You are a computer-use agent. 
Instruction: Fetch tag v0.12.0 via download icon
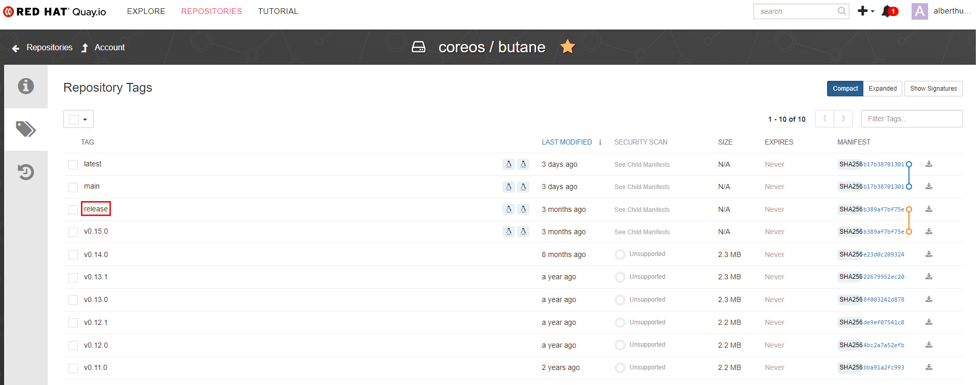pos(929,345)
